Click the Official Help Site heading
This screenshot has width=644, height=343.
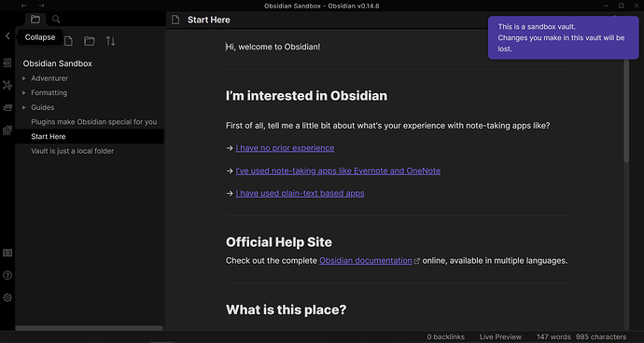(279, 242)
